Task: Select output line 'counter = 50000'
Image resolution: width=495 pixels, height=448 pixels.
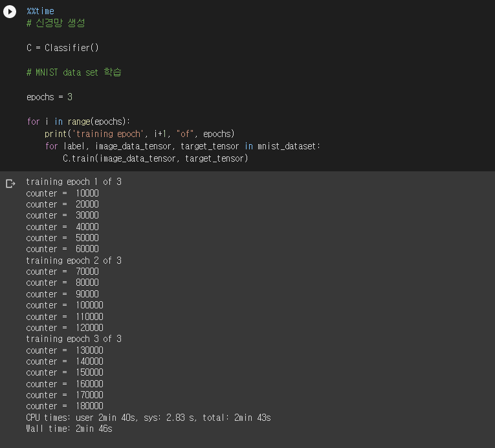Action: coord(63,238)
